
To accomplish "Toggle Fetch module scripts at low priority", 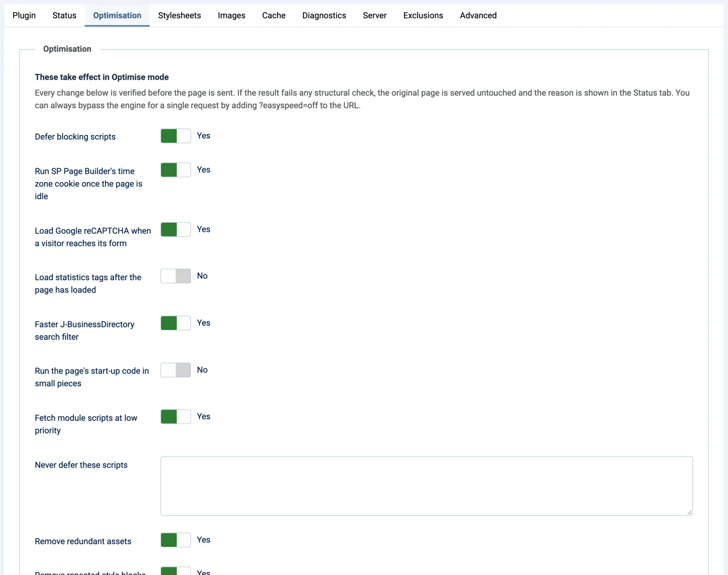I will coord(176,417).
